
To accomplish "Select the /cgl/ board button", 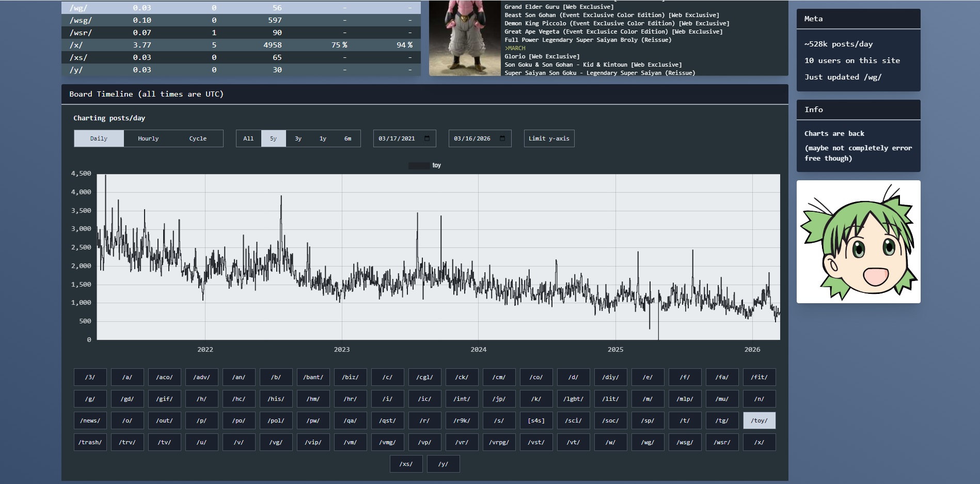I will click(x=425, y=377).
